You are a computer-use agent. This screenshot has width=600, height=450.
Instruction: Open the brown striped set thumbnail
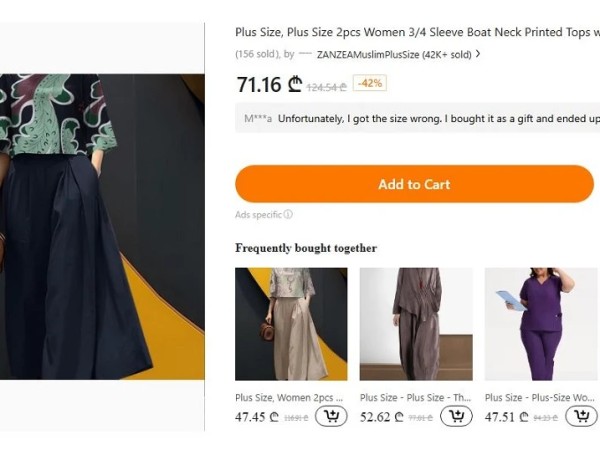pyautogui.click(x=416, y=324)
